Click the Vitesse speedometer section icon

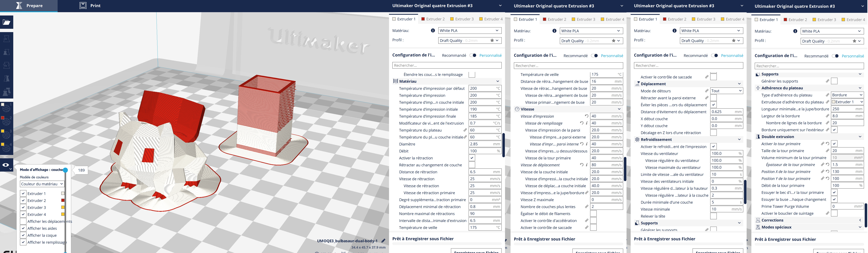(517, 109)
